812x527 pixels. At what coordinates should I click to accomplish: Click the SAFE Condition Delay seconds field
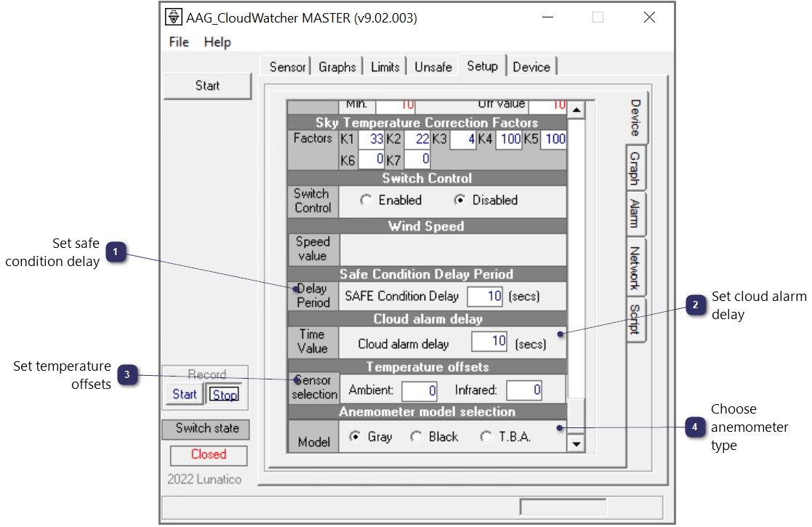pyautogui.click(x=485, y=296)
